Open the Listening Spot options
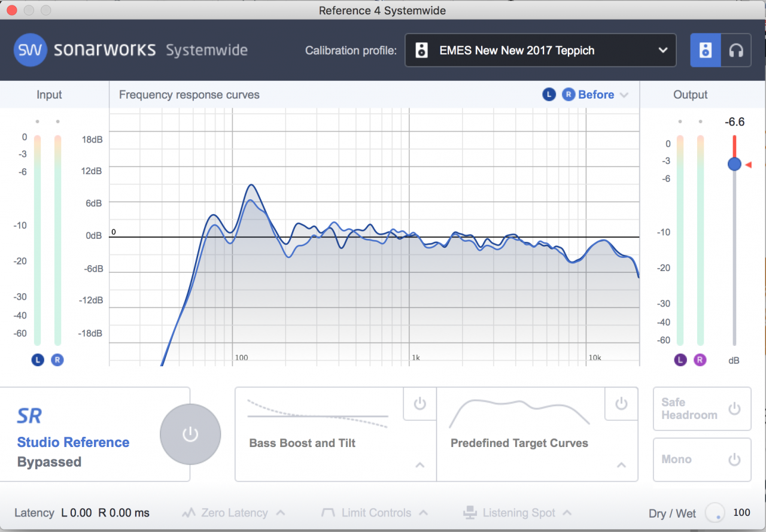Screen dimensions: 766x532 point(518,513)
